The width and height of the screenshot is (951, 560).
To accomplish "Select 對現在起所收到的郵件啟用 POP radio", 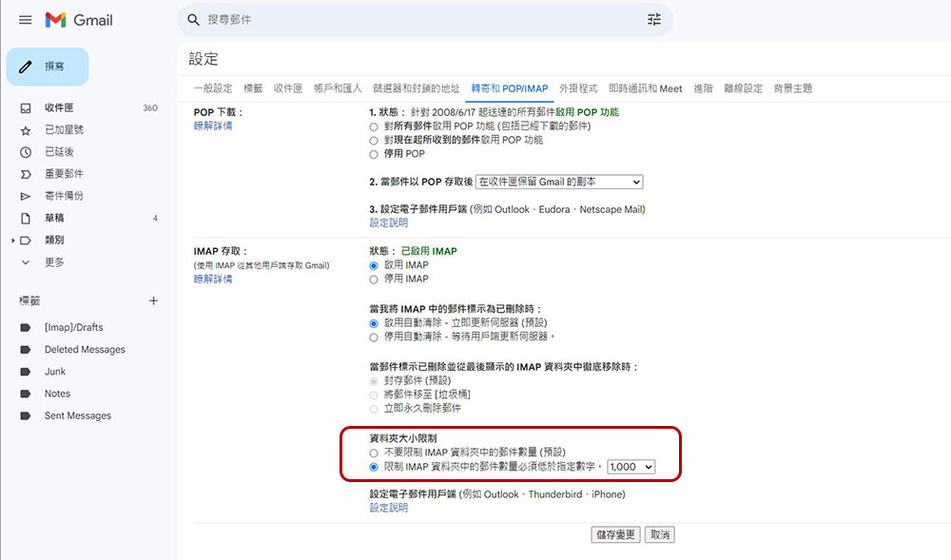I will [x=374, y=141].
